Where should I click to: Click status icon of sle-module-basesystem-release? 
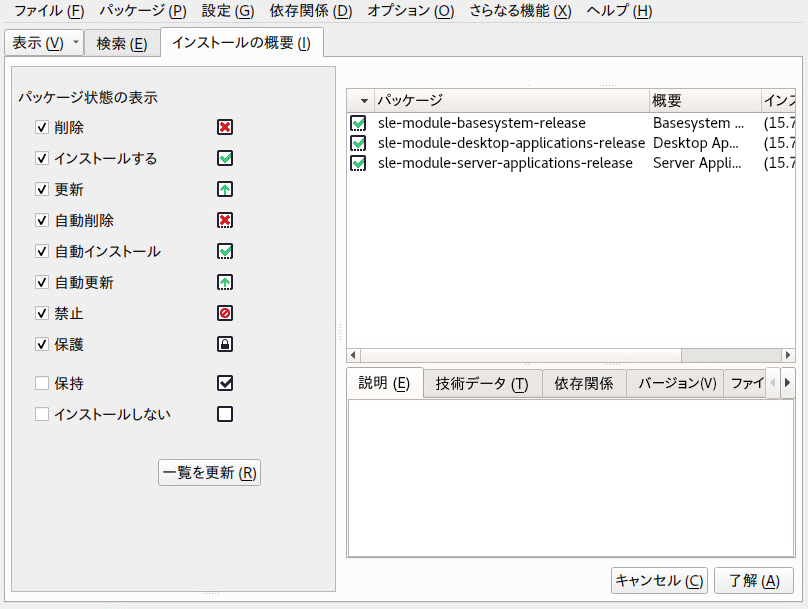pos(358,123)
